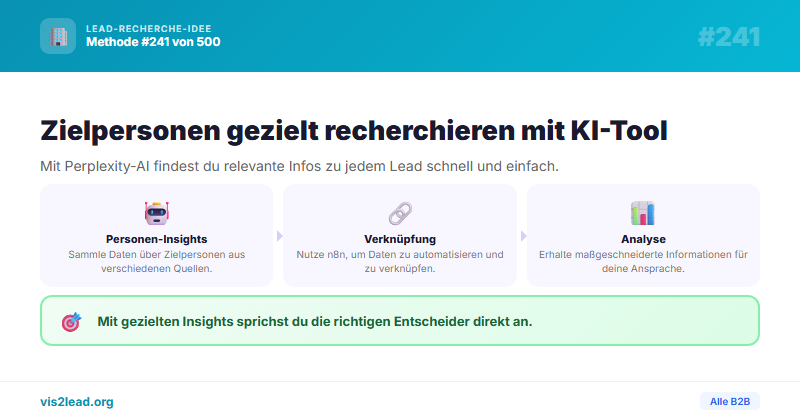Click the Alle B2B tag
This screenshot has width=800, height=420.
(730, 402)
